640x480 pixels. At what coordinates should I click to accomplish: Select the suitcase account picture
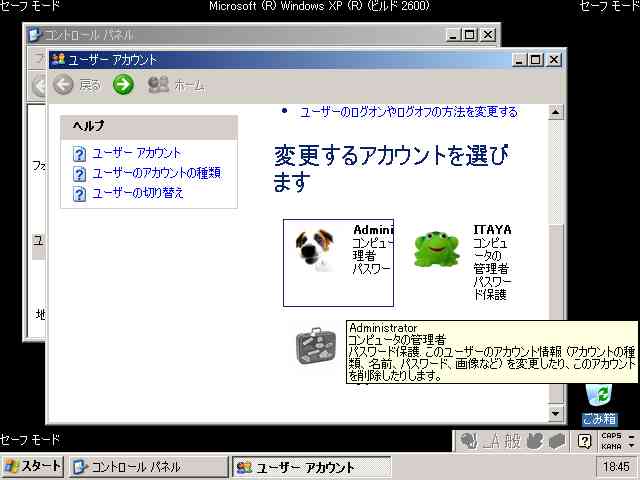(x=316, y=346)
